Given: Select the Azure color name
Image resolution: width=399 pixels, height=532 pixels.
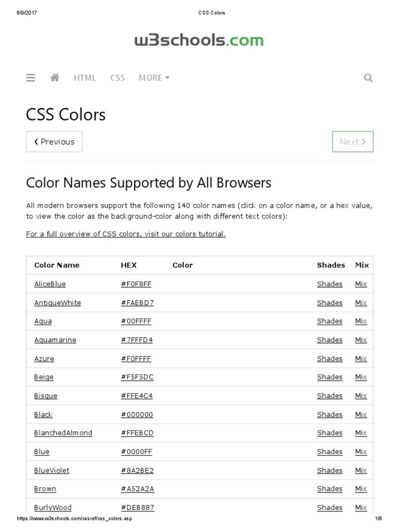Looking at the screenshot, I should 44,358.
